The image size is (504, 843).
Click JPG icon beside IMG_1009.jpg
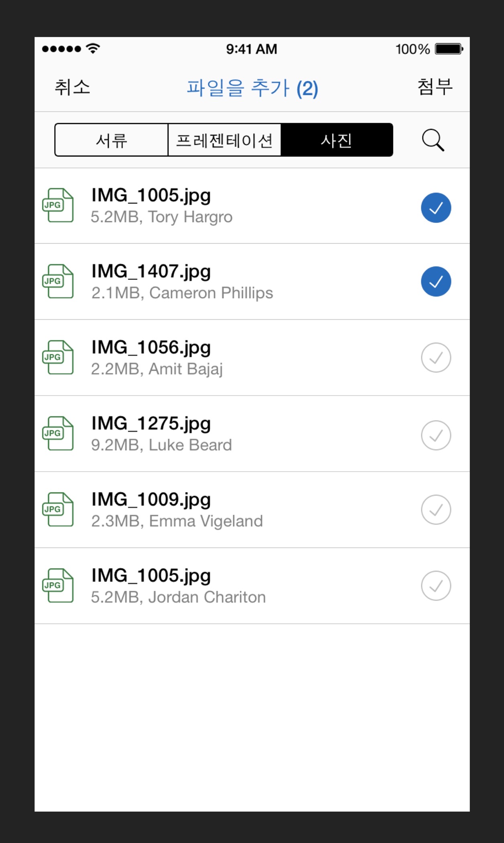click(58, 509)
